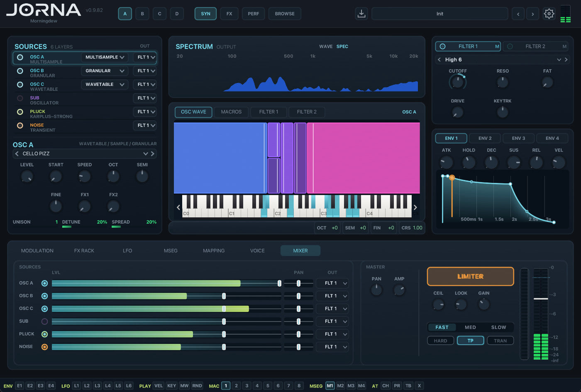Click the filter FAT knob
The width and height of the screenshot is (581, 392).
click(x=547, y=82)
